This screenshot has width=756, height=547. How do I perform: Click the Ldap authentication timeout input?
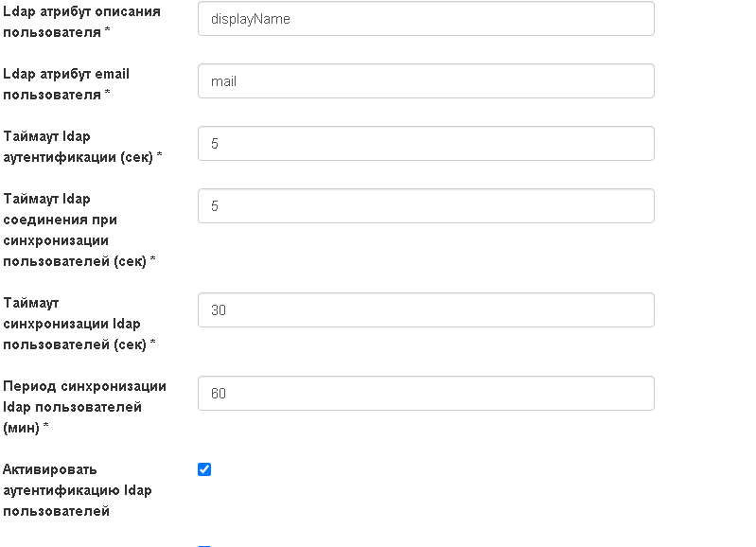coord(426,144)
